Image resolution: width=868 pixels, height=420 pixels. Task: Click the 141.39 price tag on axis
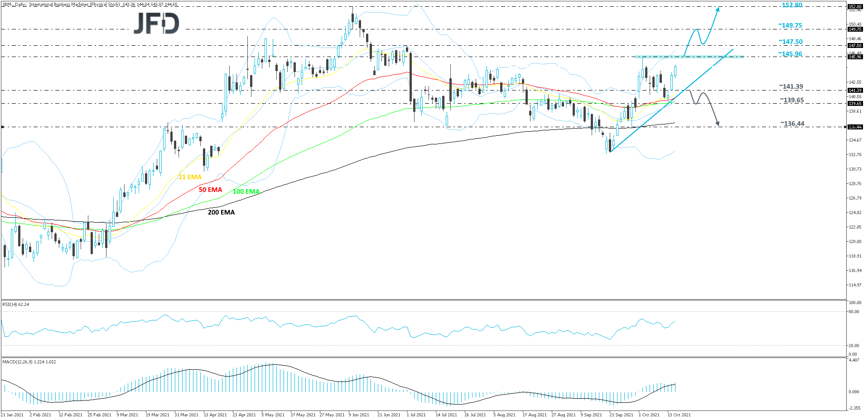[855, 91]
